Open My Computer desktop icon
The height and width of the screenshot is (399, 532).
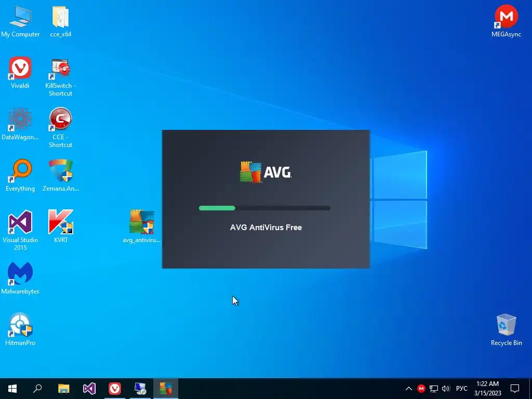tap(20, 21)
